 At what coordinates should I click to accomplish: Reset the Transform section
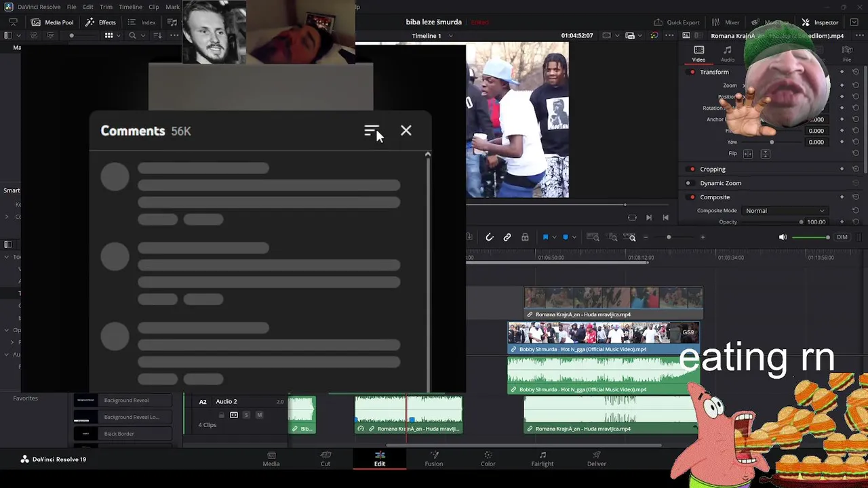pyautogui.click(x=856, y=72)
